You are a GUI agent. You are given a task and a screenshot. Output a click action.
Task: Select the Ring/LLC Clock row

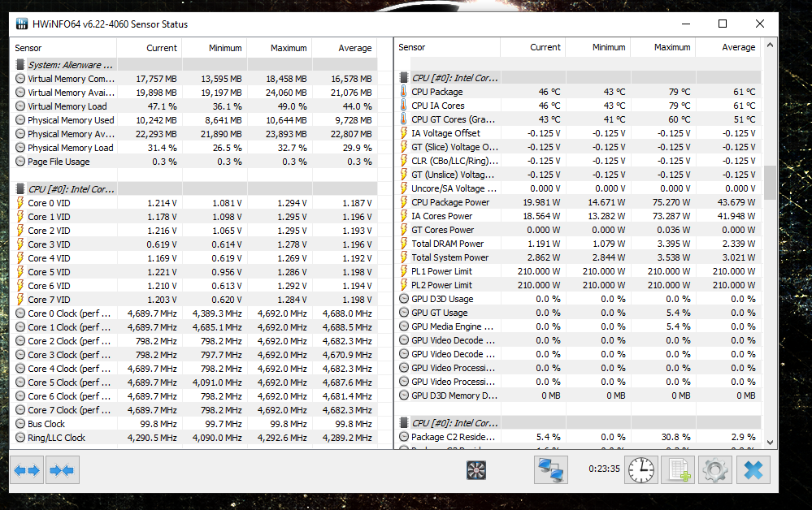[x=56, y=438]
